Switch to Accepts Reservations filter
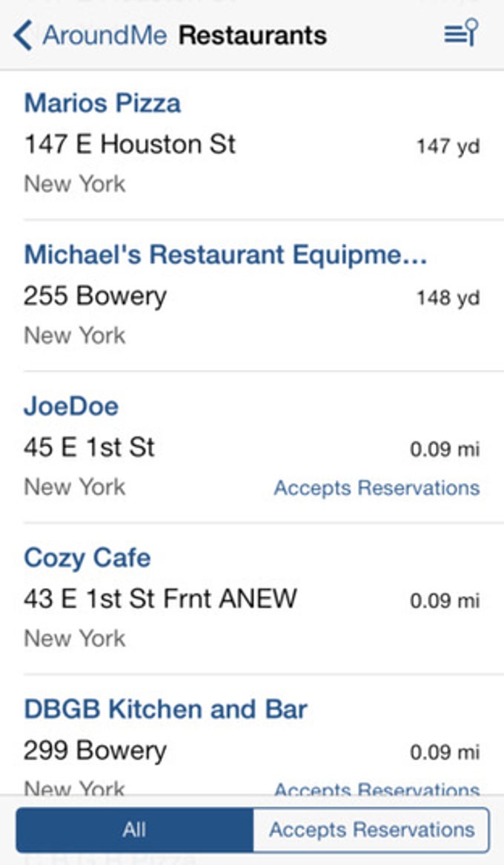Viewport: 504px width, 865px height. point(371,829)
